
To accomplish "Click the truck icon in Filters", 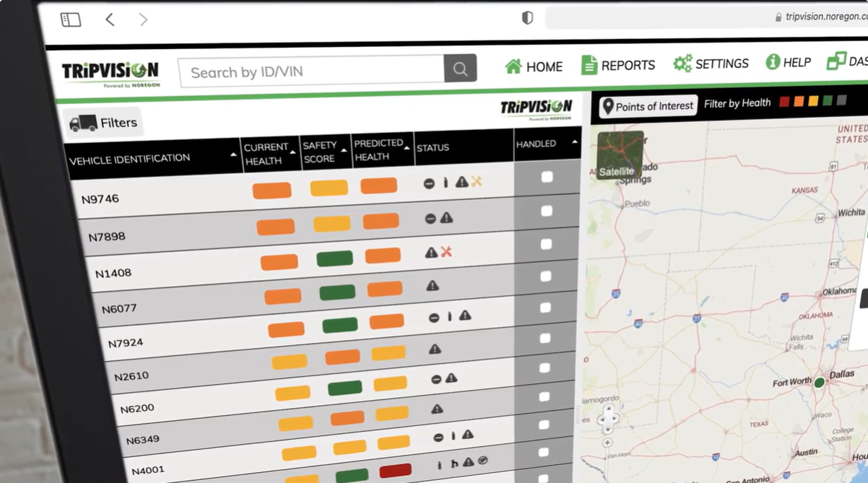I will 83,123.
